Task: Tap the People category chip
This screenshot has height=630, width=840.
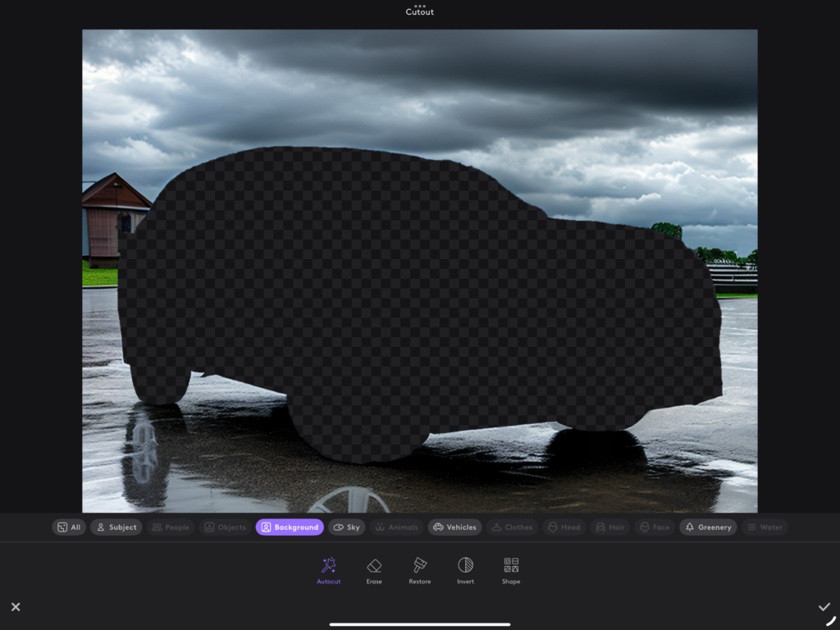Action: click(170, 527)
